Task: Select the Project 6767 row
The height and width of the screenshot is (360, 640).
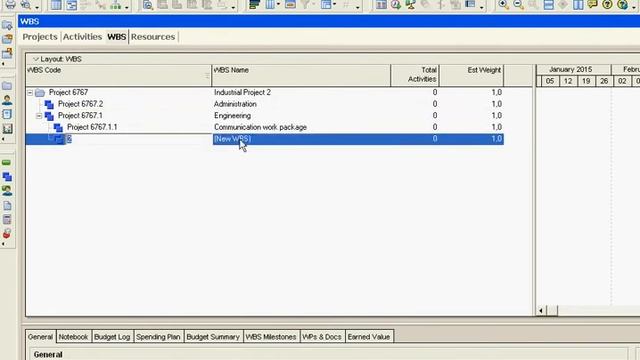Action: (x=264, y=93)
